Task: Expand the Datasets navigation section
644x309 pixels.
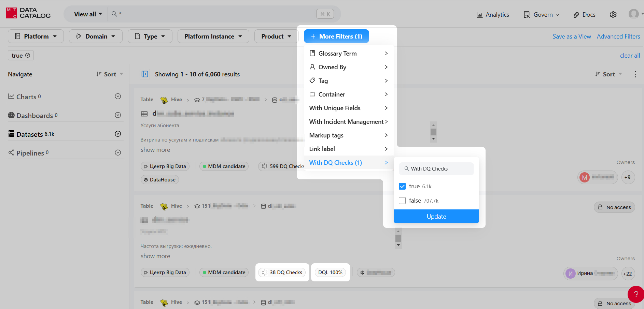Action: (118, 134)
